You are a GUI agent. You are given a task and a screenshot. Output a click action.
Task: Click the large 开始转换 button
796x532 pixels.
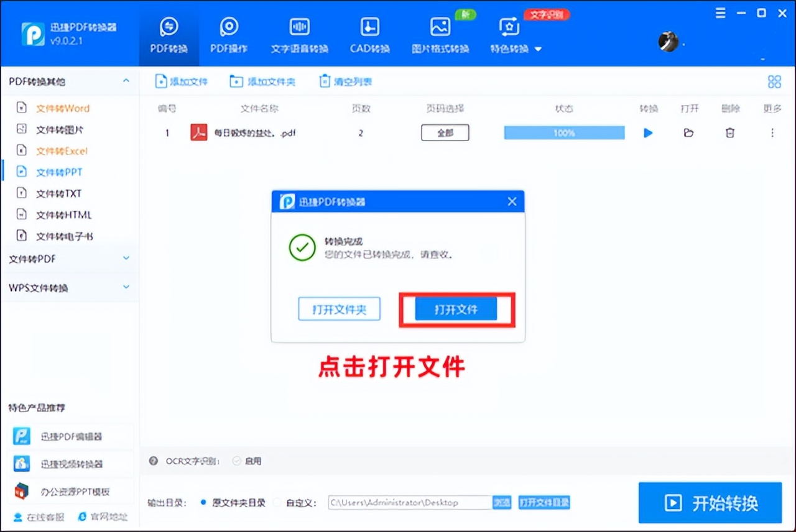click(710, 503)
